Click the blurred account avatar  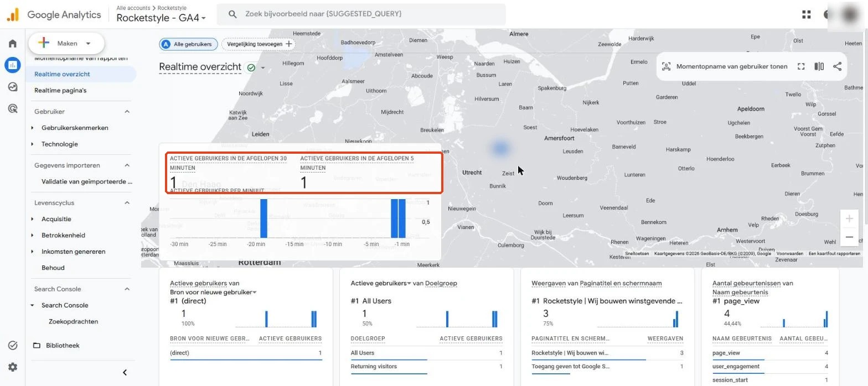tap(850, 14)
